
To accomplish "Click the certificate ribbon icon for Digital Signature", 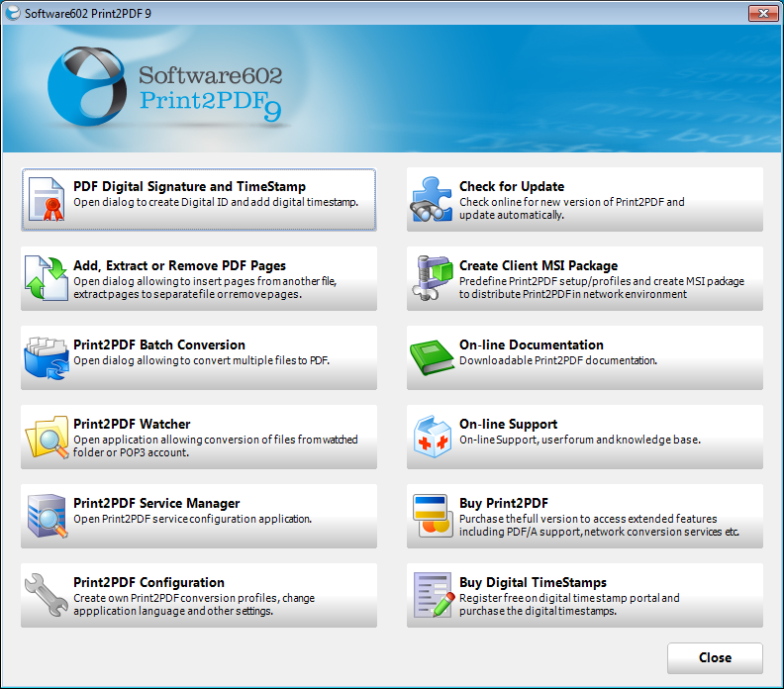I will tap(47, 200).
